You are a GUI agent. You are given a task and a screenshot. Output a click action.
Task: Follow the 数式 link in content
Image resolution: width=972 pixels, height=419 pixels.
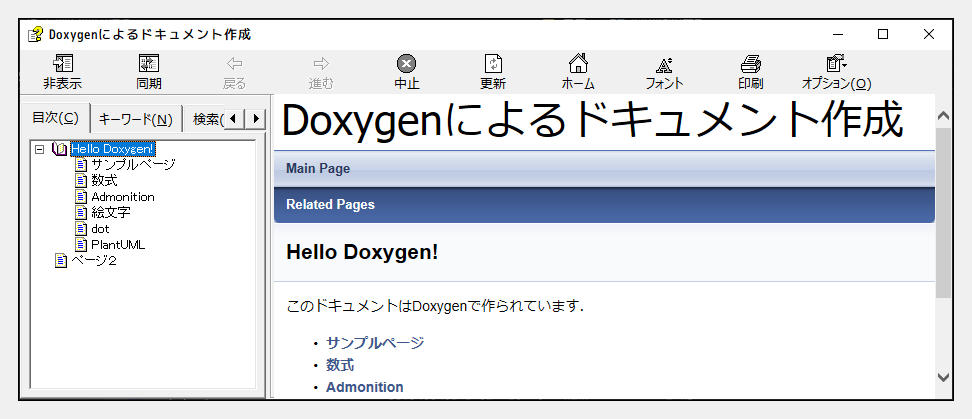(340, 365)
